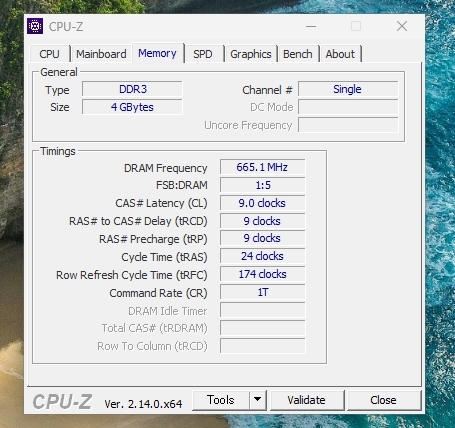Click the Channel # label
The image size is (455, 428).
267,90
